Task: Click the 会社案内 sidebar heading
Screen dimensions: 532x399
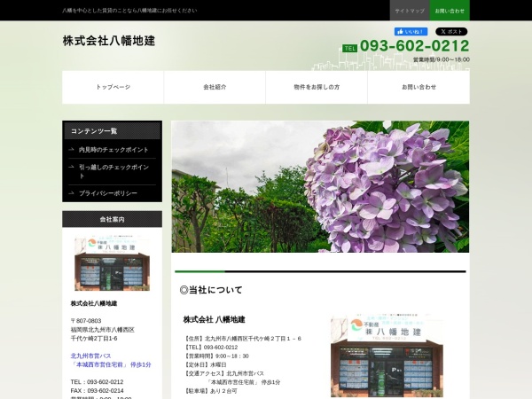Action: [x=112, y=219]
